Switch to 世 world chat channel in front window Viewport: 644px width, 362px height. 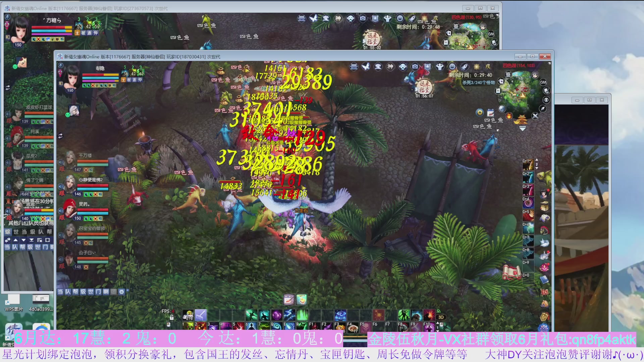pos(91,292)
